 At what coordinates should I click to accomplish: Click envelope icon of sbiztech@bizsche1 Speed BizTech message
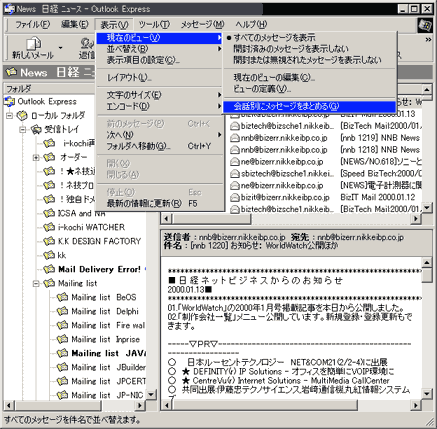pyautogui.click(x=235, y=174)
